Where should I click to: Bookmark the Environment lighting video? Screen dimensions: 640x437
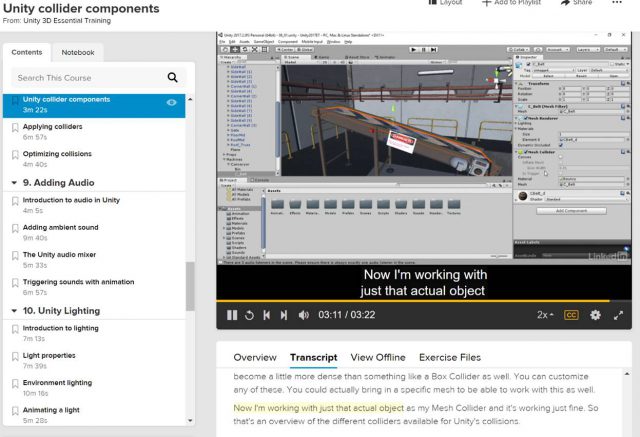click(x=15, y=384)
